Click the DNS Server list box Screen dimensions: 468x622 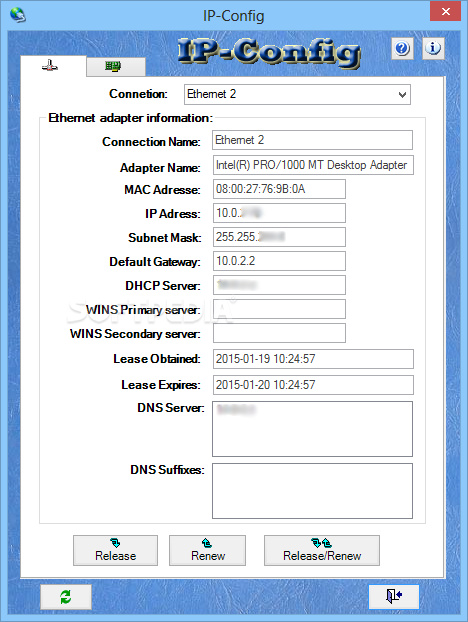[x=313, y=429]
